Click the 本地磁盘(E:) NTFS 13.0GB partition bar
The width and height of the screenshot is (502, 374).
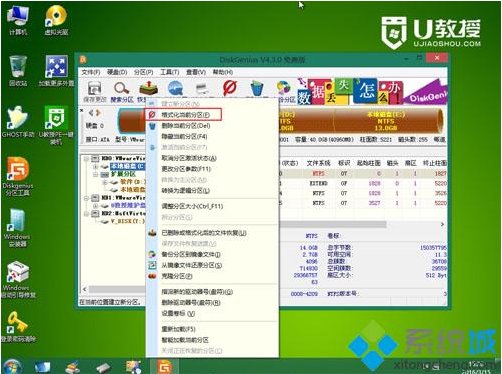click(386, 121)
